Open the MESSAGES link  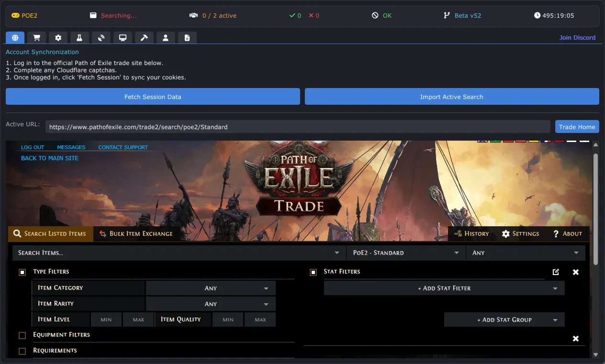point(71,147)
